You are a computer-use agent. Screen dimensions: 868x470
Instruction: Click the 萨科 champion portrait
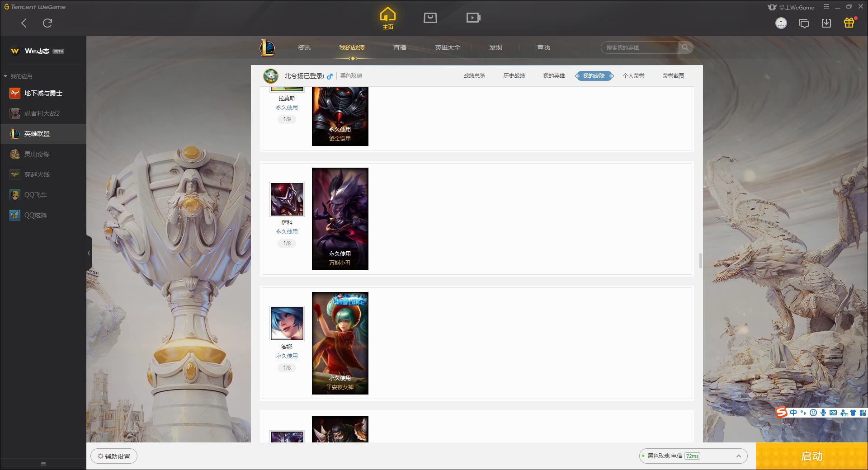coord(287,199)
